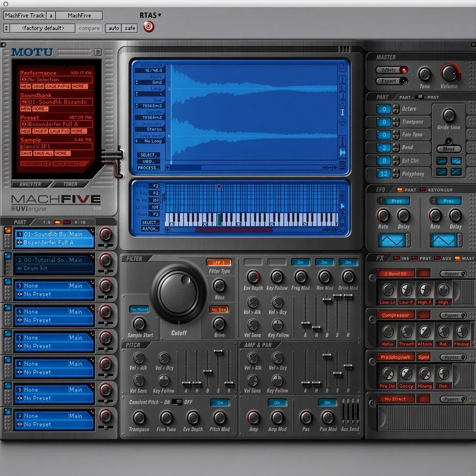Select the AUX tab in FX section
This screenshot has height=476, width=476.
[x=443, y=258]
